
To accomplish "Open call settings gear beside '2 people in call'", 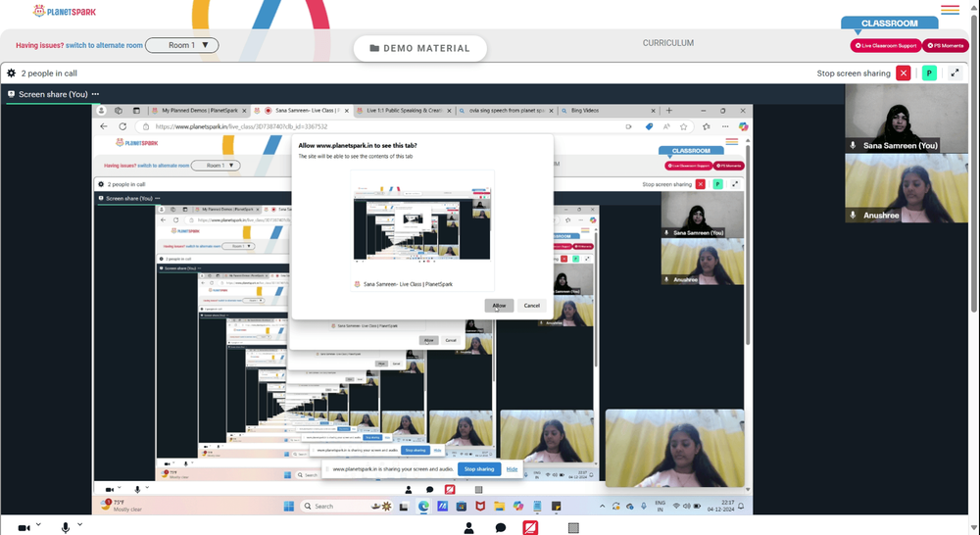I will (x=11, y=73).
